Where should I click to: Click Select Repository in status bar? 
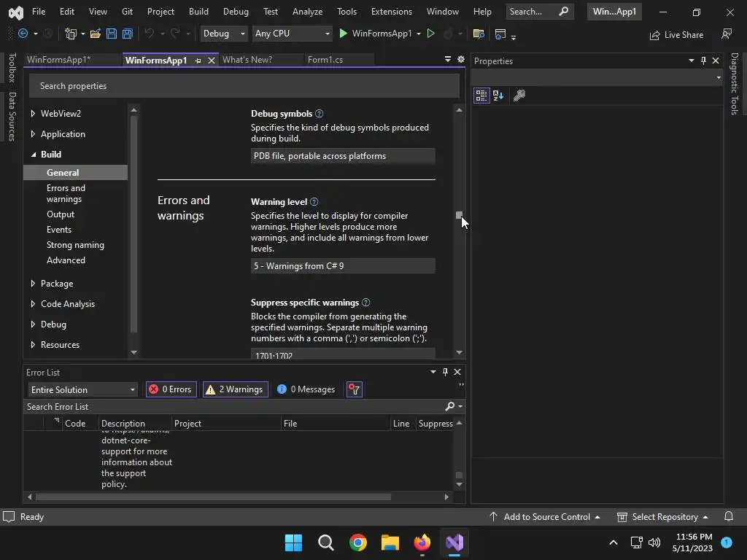pyautogui.click(x=662, y=517)
